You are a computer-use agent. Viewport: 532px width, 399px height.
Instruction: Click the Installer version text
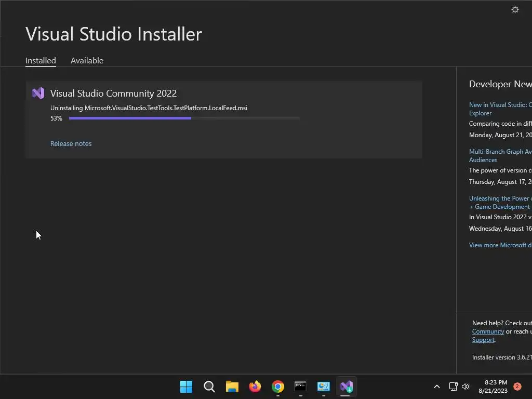point(502,357)
